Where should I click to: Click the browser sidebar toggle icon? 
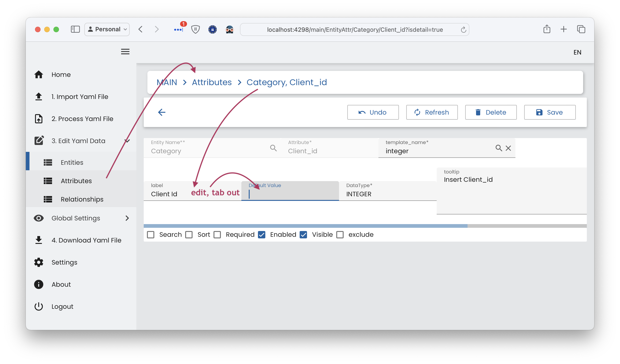(x=75, y=29)
